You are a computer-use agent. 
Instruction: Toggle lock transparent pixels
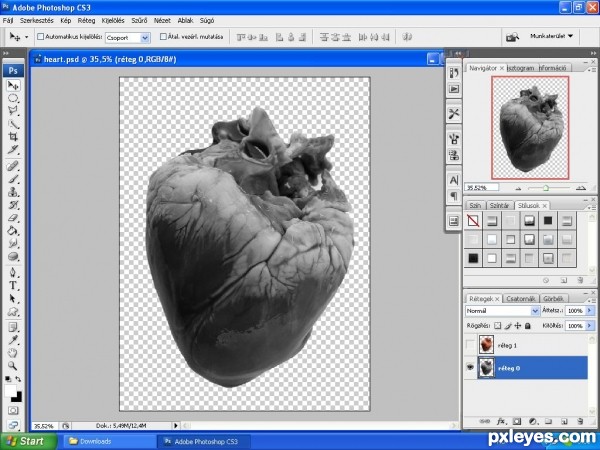click(x=497, y=326)
